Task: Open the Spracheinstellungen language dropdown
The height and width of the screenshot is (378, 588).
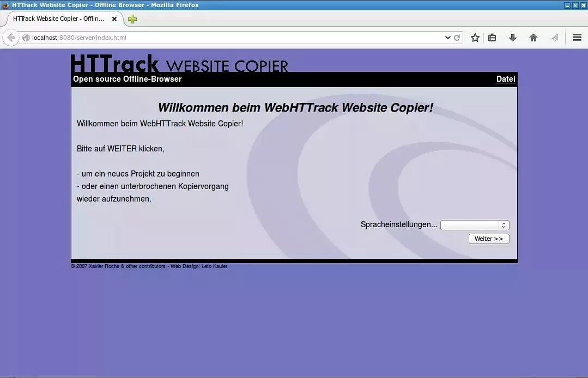Action: 474,225
